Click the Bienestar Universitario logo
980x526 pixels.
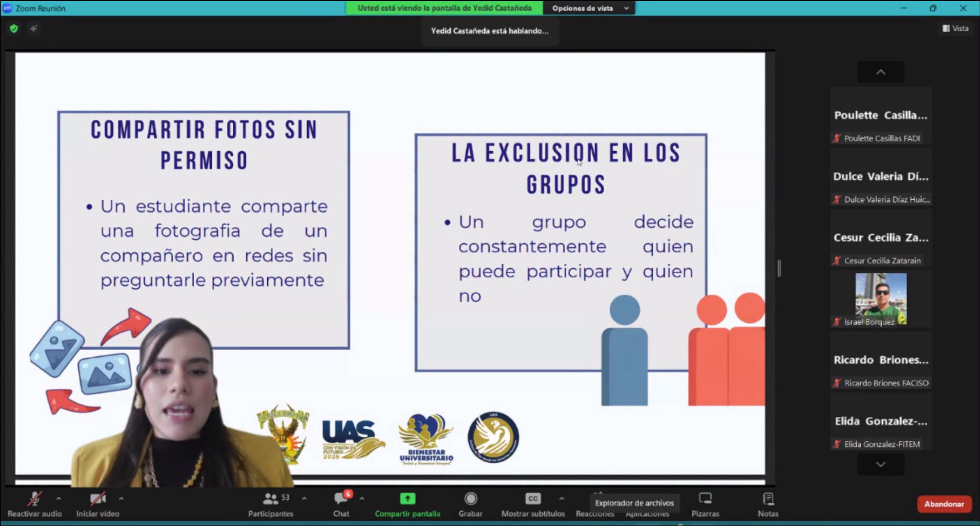pos(426,439)
